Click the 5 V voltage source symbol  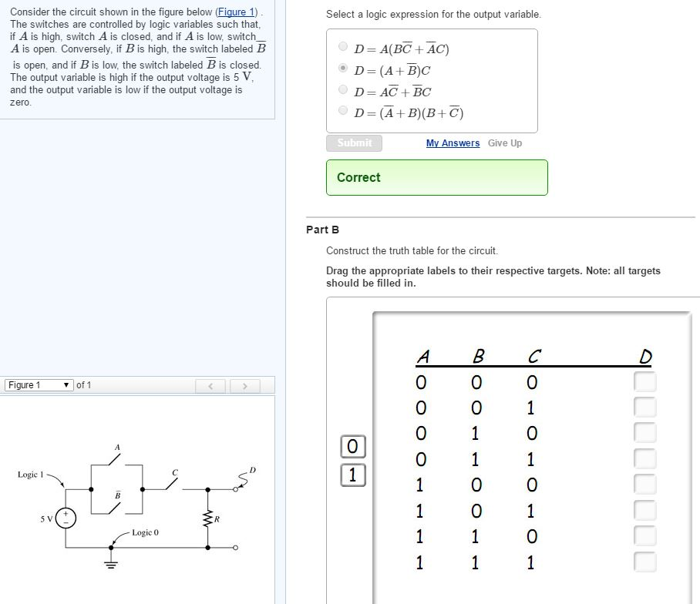coord(66,518)
